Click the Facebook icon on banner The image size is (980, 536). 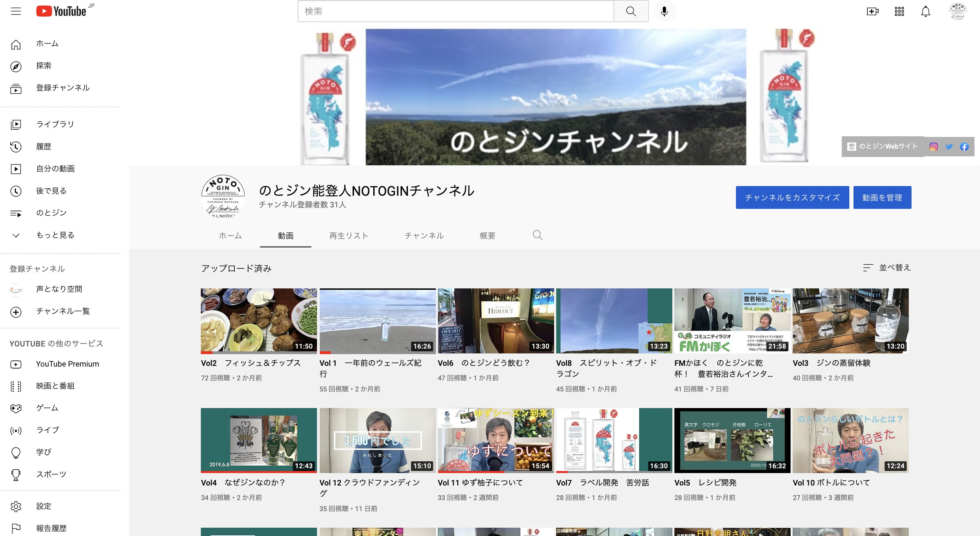coord(964,147)
